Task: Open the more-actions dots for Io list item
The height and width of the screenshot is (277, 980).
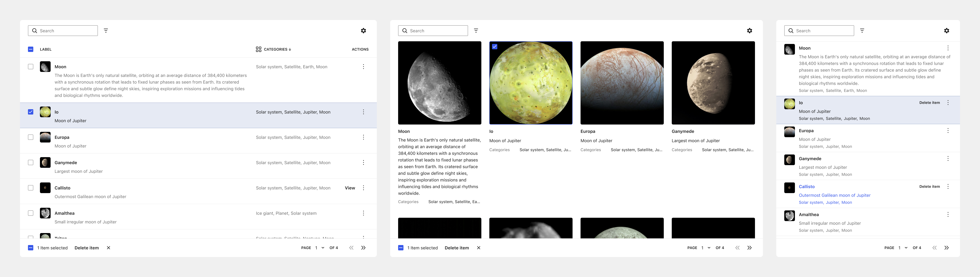Action: (x=948, y=103)
